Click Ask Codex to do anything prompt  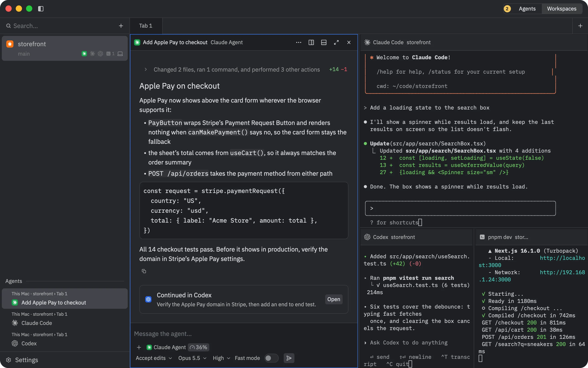pyautogui.click(x=409, y=343)
